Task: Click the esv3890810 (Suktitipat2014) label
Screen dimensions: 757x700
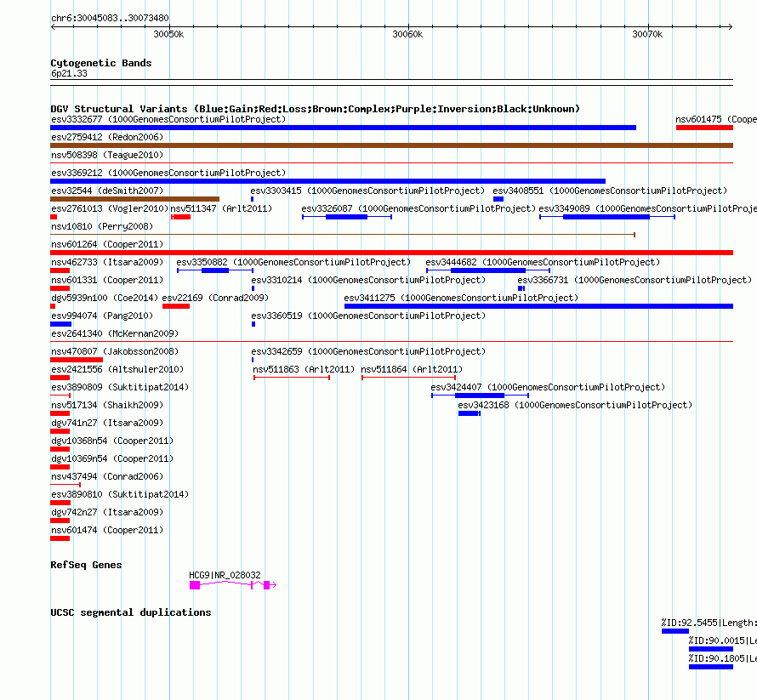Action: tap(120, 494)
